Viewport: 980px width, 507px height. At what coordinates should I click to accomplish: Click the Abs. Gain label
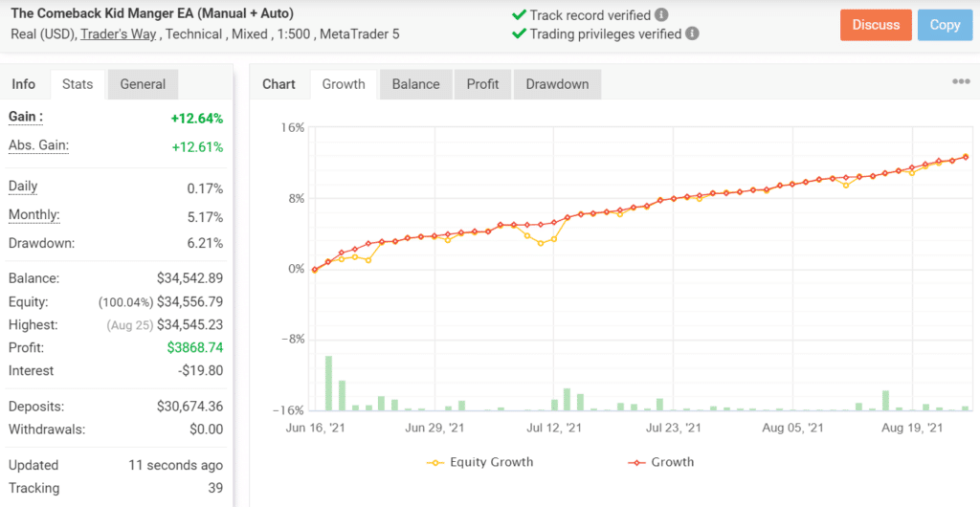[x=38, y=145]
